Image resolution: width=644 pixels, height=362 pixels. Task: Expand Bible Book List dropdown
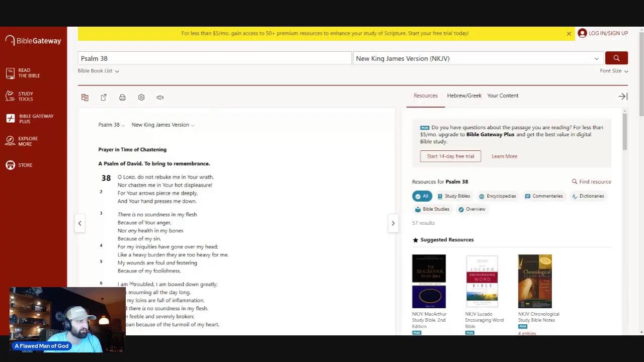tap(99, 71)
